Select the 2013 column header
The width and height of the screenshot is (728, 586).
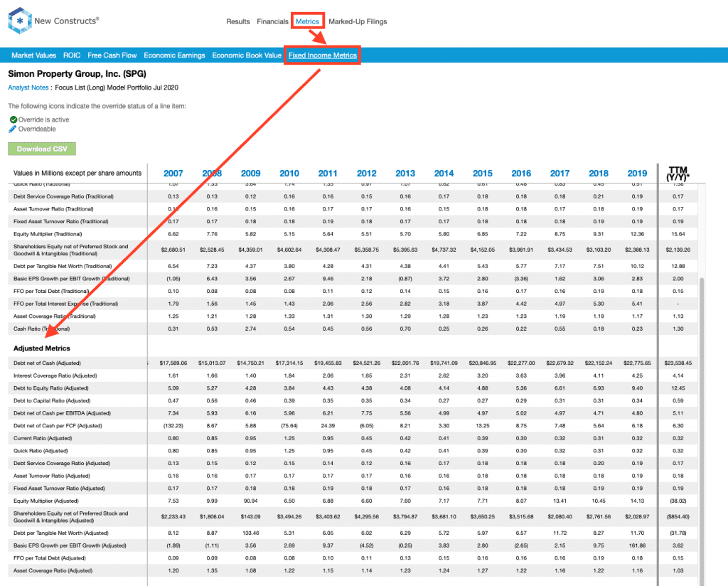[x=405, y=174]
